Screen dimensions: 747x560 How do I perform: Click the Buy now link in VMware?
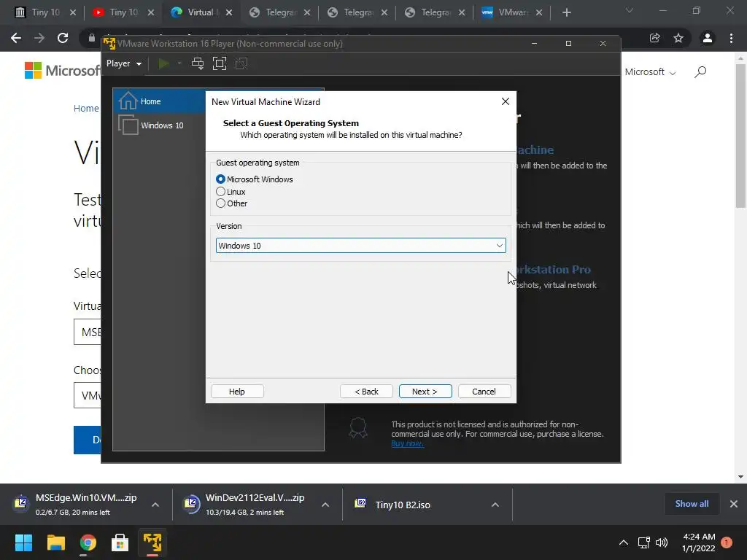407,444
